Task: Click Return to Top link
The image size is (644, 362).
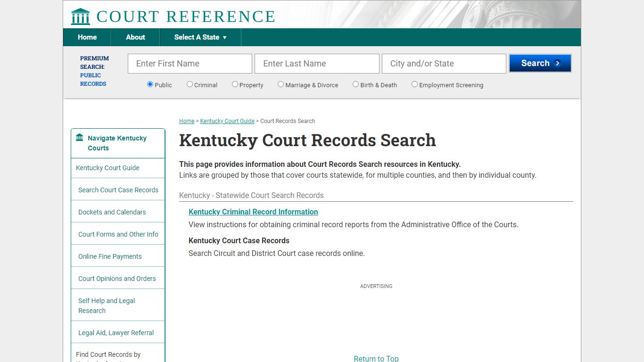Action: pyautogui.click(x=376, y=358)
